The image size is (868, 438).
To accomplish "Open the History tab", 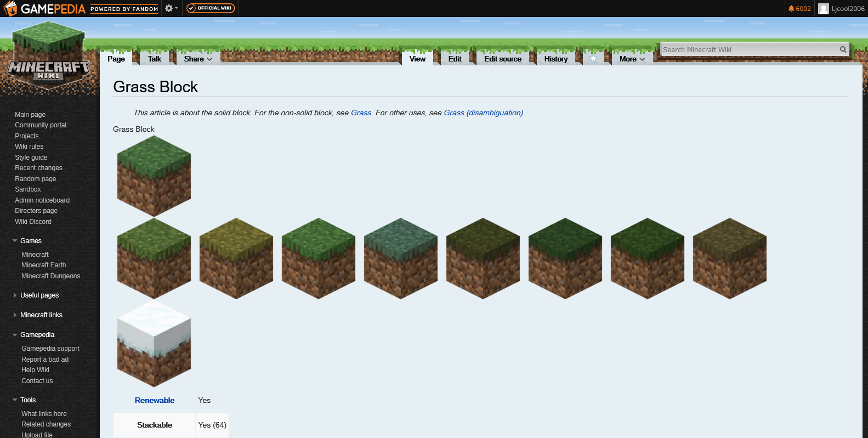I will (x=556, y=59).
